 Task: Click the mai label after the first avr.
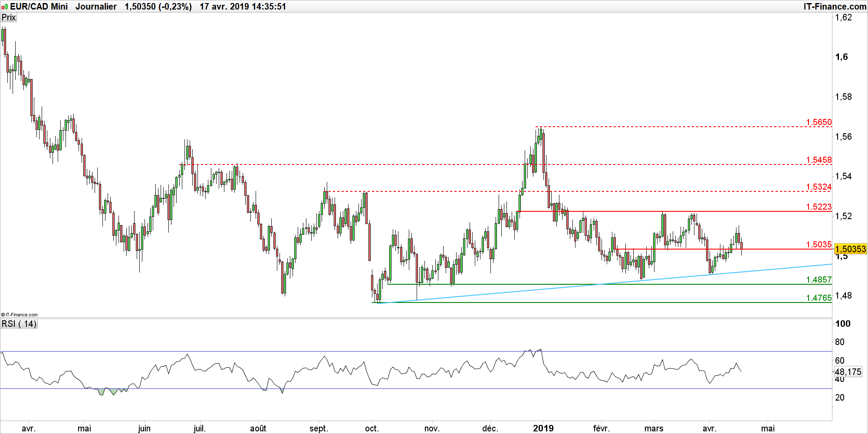coord(84,428)
